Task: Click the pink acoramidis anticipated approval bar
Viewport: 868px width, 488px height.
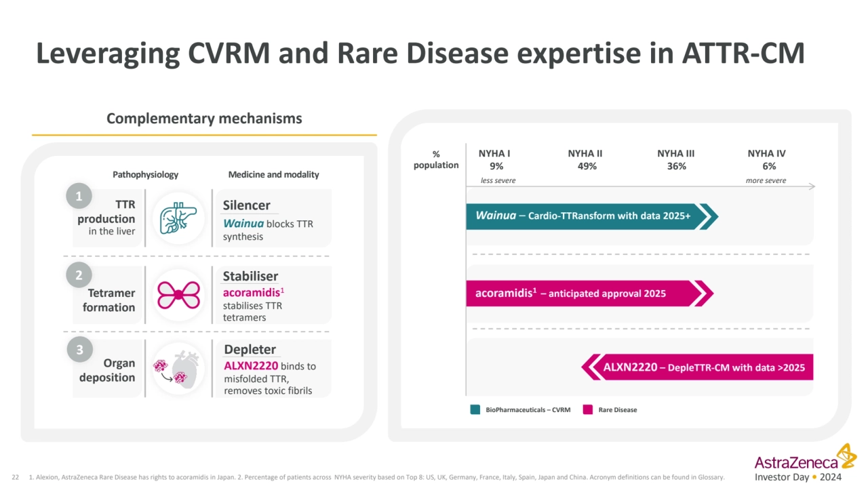Action: (589, 293)
